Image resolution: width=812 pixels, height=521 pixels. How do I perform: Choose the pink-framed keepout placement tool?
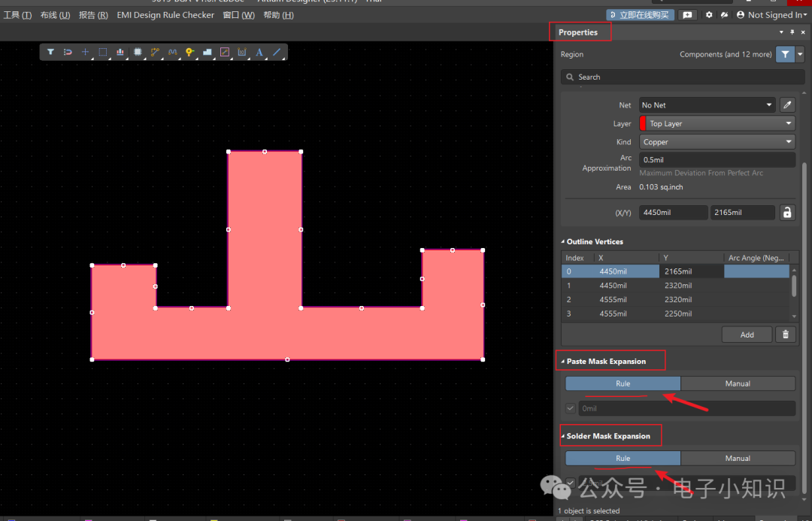coord(225,52)
